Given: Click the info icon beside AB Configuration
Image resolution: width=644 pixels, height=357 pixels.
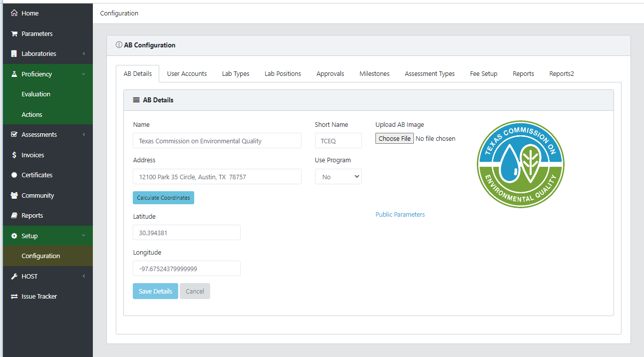Looking at the screenshot, I should (x=119, y=45).
